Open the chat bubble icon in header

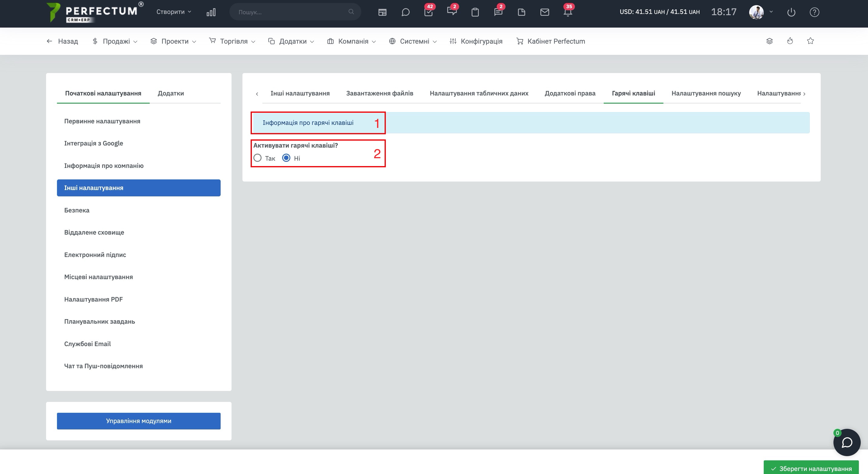pos(405,12)
